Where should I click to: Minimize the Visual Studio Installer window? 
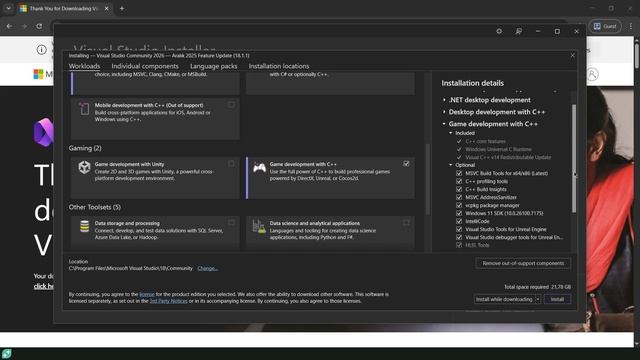coord(538,31)
